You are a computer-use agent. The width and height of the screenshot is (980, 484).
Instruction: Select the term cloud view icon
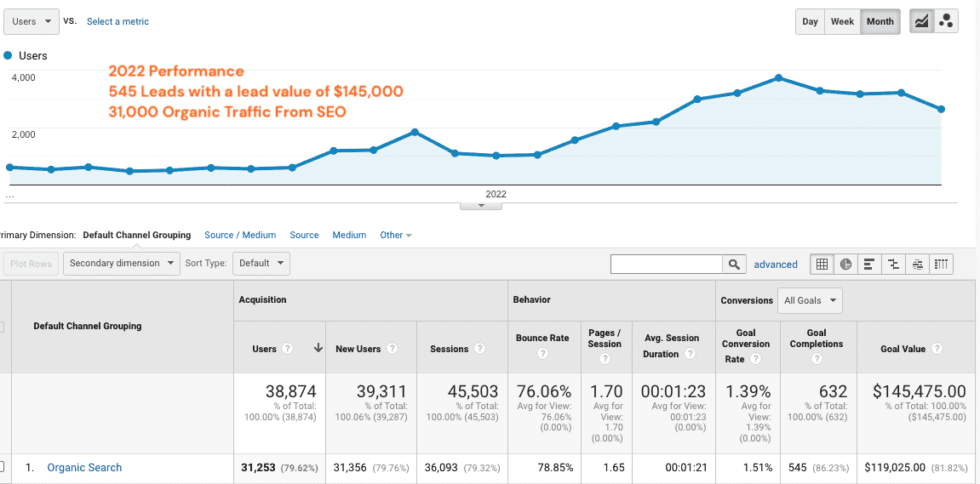[x=917, y=265]
